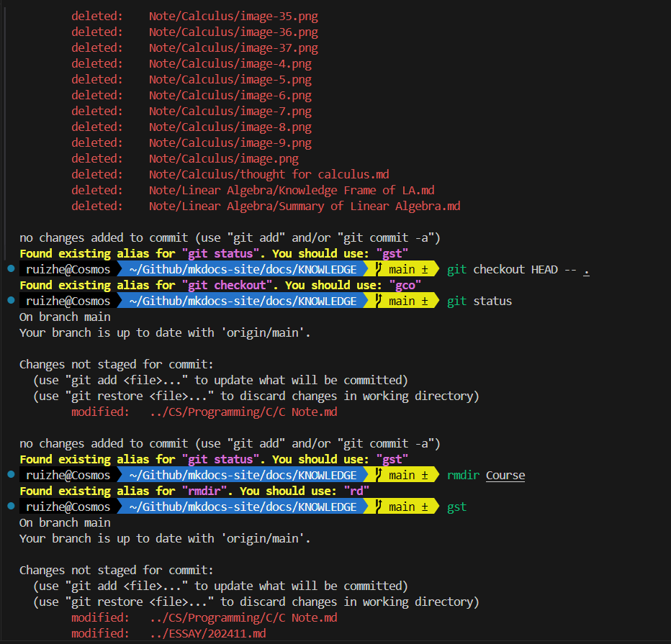Click the Summary of Linear Algebra.md path
Viewport: 671px width, 644px height.
point(304,206)
